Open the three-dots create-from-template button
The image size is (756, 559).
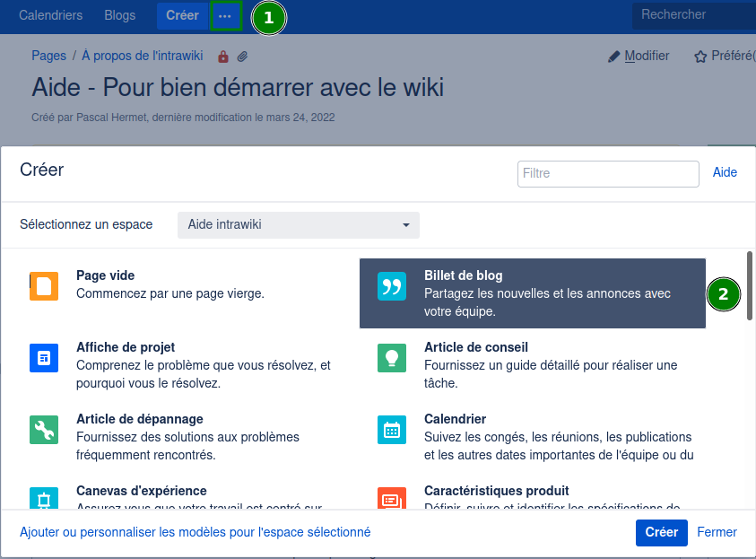pos(225,16)
